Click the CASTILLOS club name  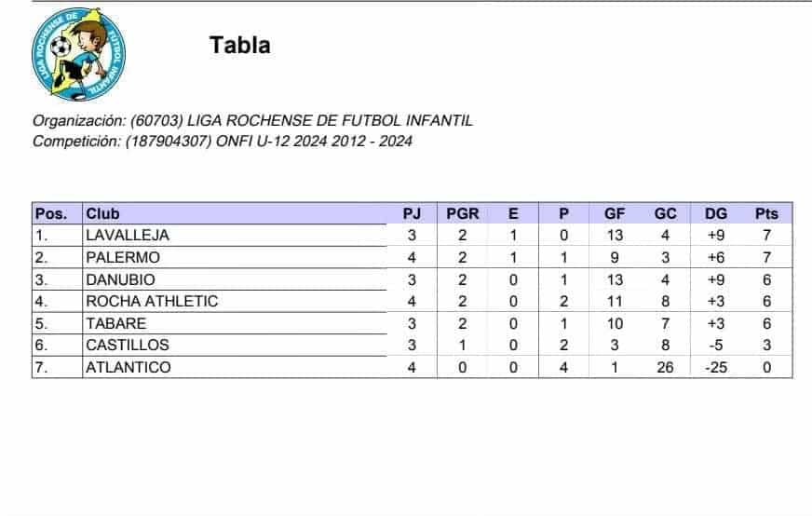click(128, 345)
